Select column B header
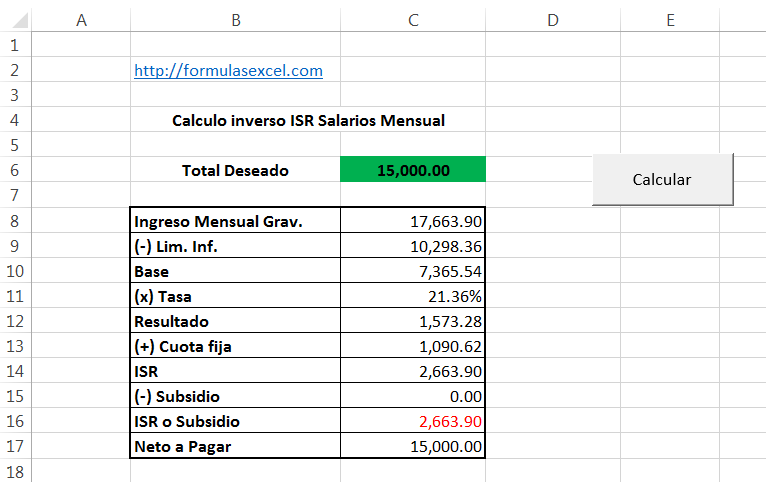Screen dimensions: 766x482 (235, 20)
